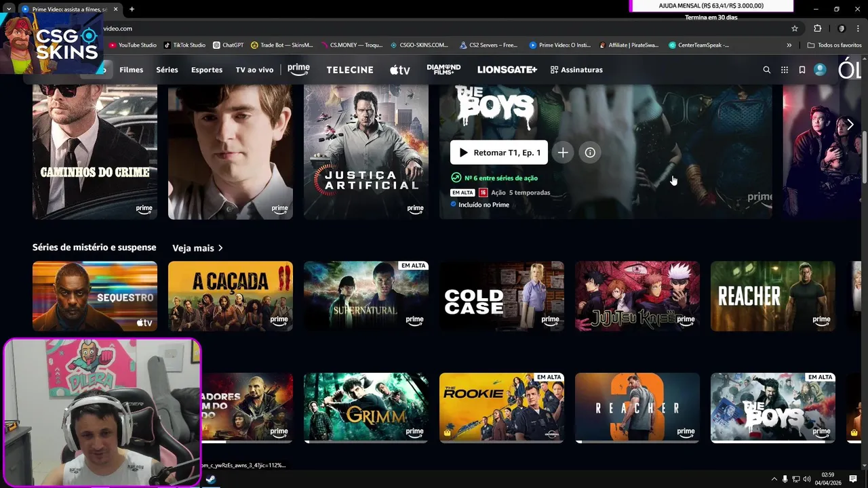Click the page vertical scrollbar thumb
868x488 pixels.
(x=864, y=156)
